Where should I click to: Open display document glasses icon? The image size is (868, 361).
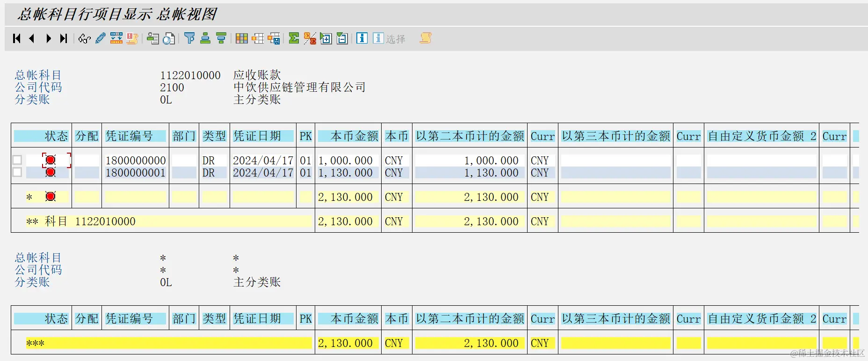click(x=84, y=38)
